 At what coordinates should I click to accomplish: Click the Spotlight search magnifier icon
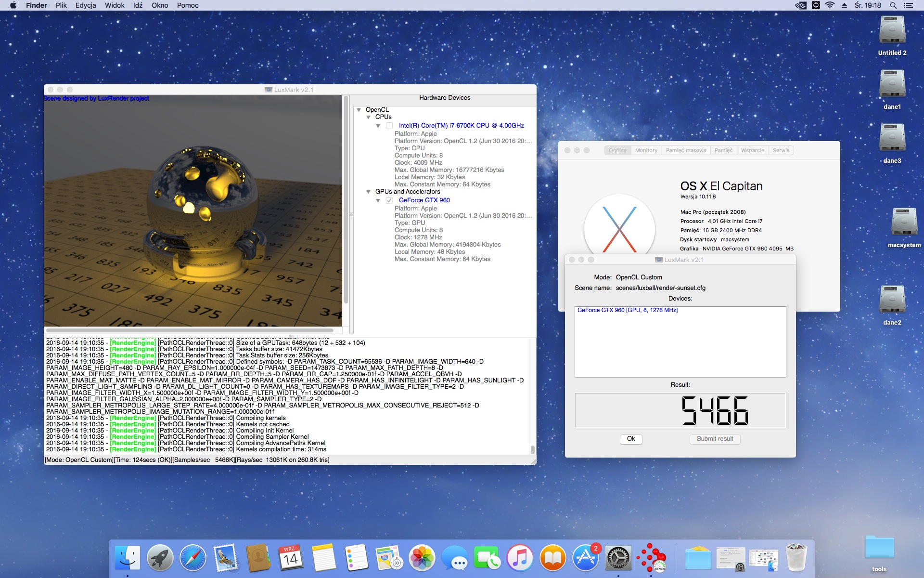tap(893, 5)
